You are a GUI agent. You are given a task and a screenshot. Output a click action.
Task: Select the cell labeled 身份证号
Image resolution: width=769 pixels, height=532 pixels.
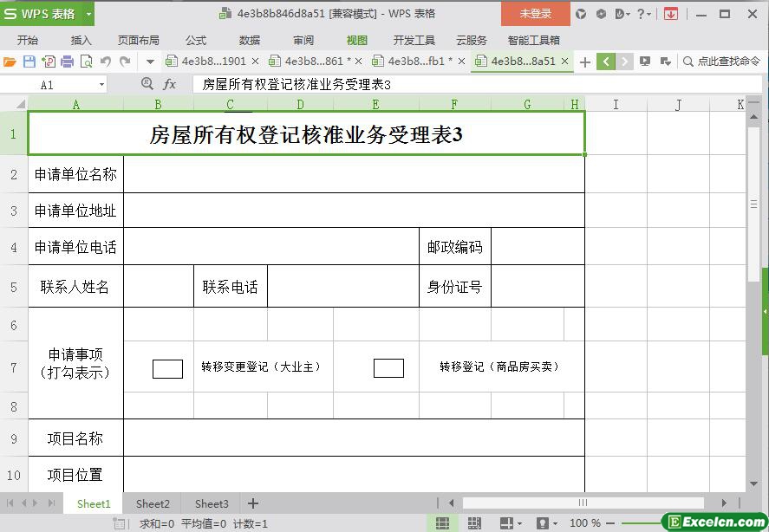pos(454,287)
